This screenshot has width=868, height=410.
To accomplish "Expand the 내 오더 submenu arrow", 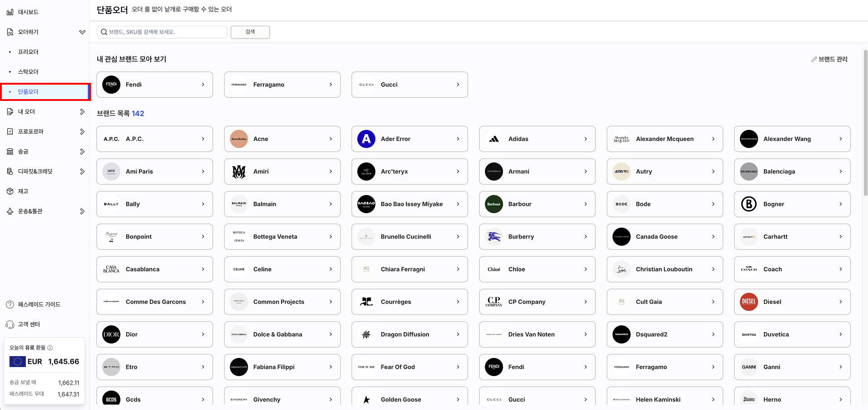I will (82, 112).
